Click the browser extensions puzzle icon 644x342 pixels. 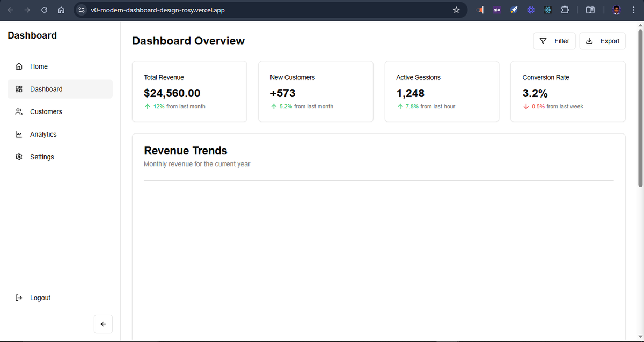coord(565,10)
